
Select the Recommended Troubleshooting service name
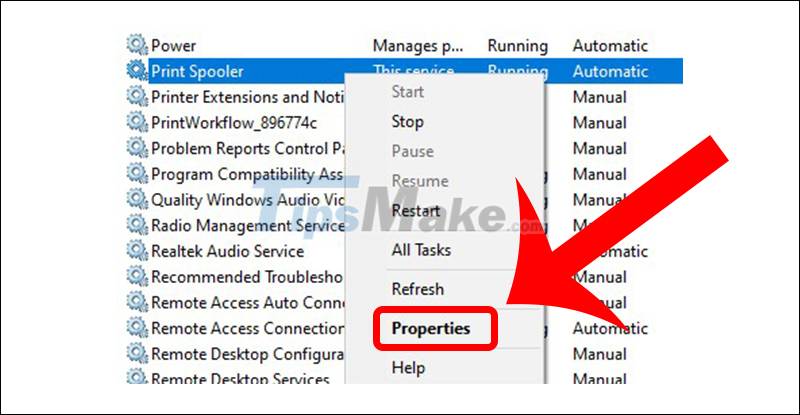pyautogui.click(x=247, y=277)
